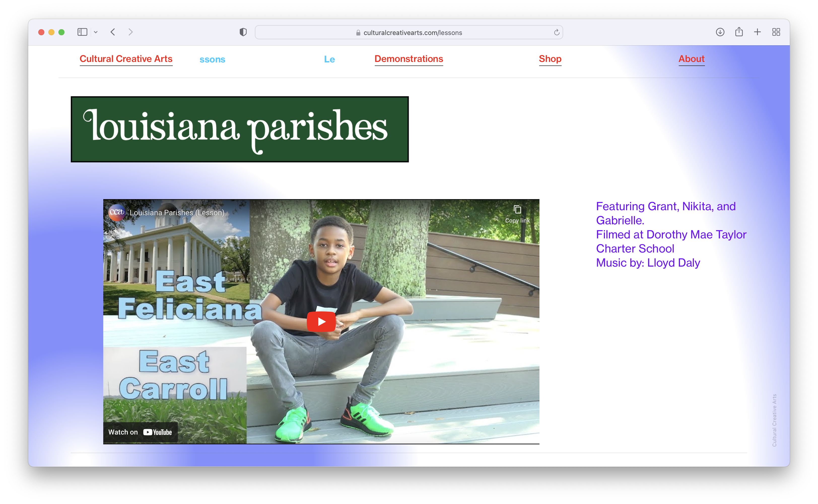Open the Louisiana Parishes (Lesson) video title
Screen dimensions: 818x504
click(x=177, y=213)
